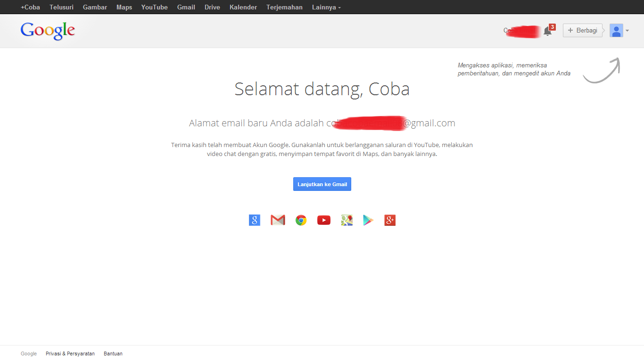Go to Telusuri in the top bar

click(61, 7)
